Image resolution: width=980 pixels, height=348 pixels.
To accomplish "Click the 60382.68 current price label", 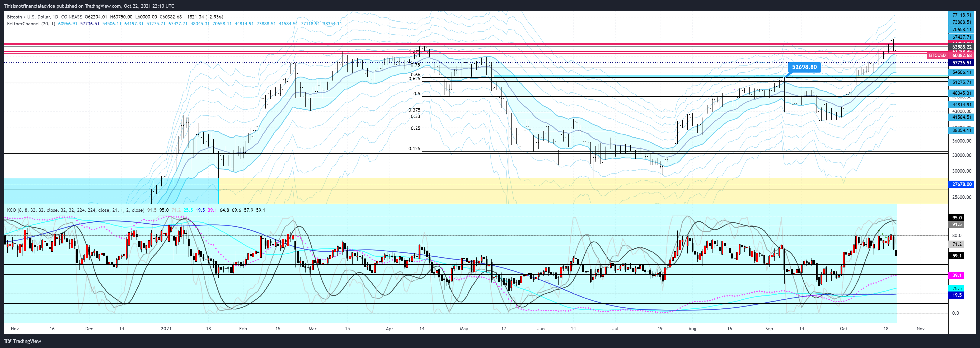I will 961,55.
